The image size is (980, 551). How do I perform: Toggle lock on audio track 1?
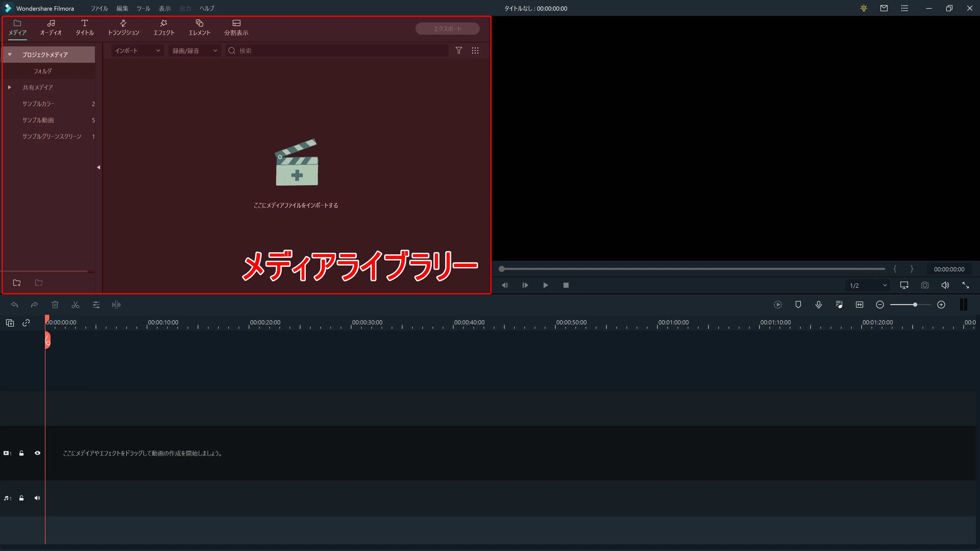click(21, 498)
